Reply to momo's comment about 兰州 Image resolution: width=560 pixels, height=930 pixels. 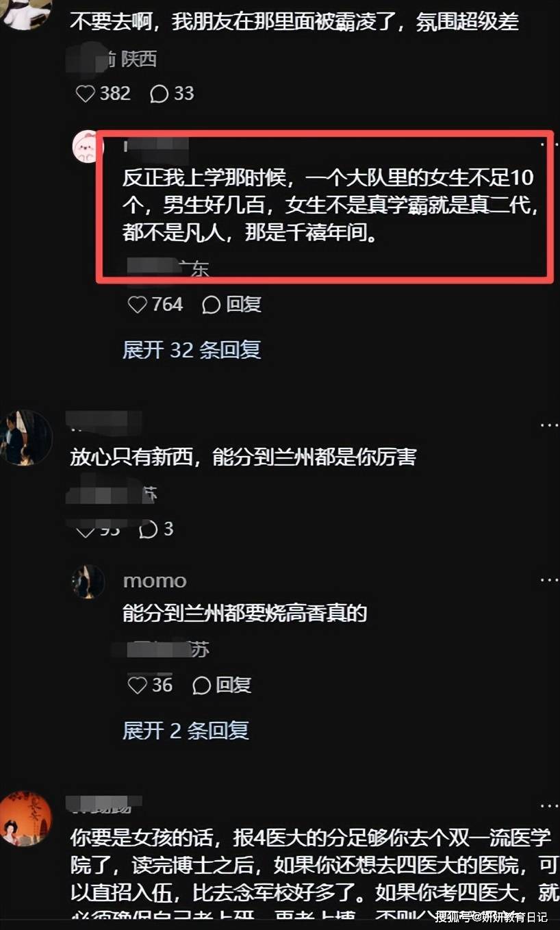pyautogui.click(x=222, y=685)
